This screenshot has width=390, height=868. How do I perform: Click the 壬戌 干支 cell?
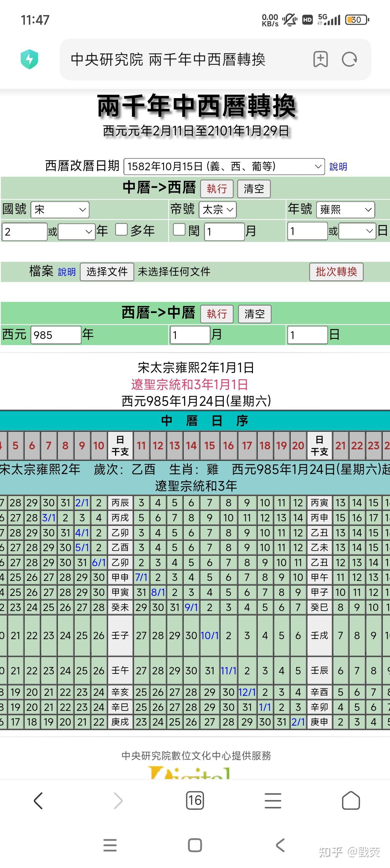(x=319, y=636)
